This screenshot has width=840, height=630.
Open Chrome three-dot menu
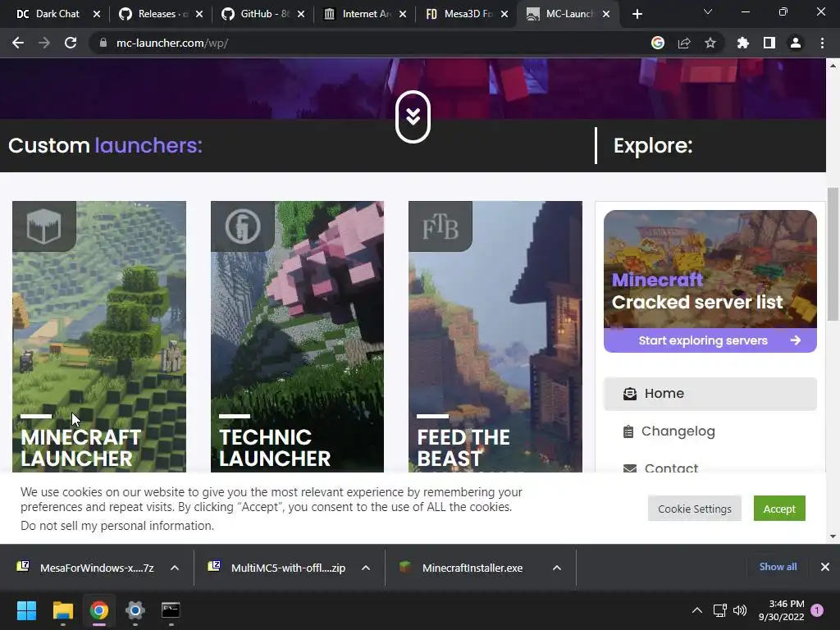coord(822,43)
